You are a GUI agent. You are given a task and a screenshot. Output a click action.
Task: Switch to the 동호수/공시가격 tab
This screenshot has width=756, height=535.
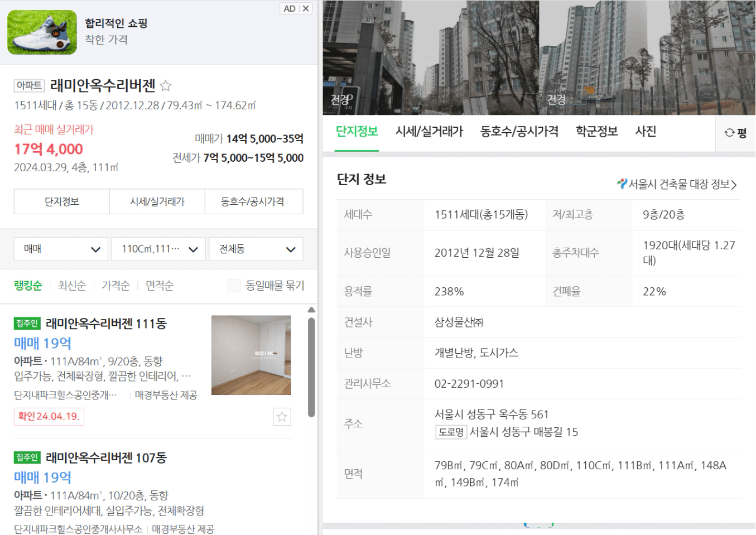pyautogui.click(x=519, y=132)
